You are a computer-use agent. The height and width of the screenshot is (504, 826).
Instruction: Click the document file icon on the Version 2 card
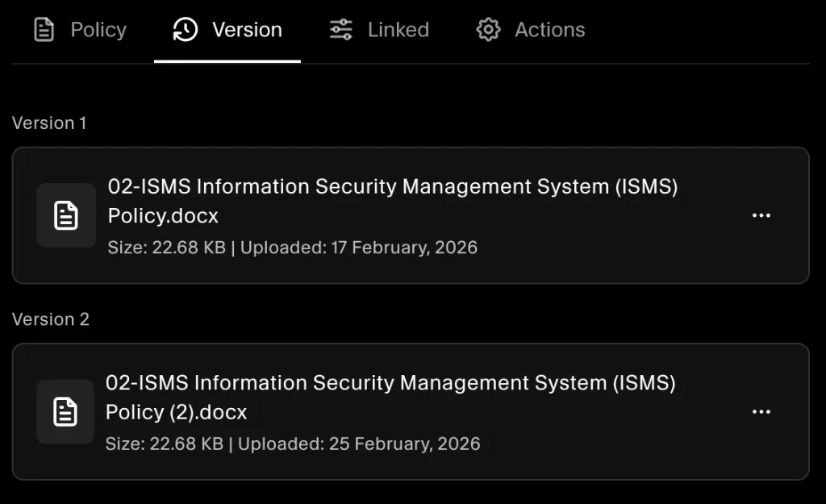coord(65,411)
